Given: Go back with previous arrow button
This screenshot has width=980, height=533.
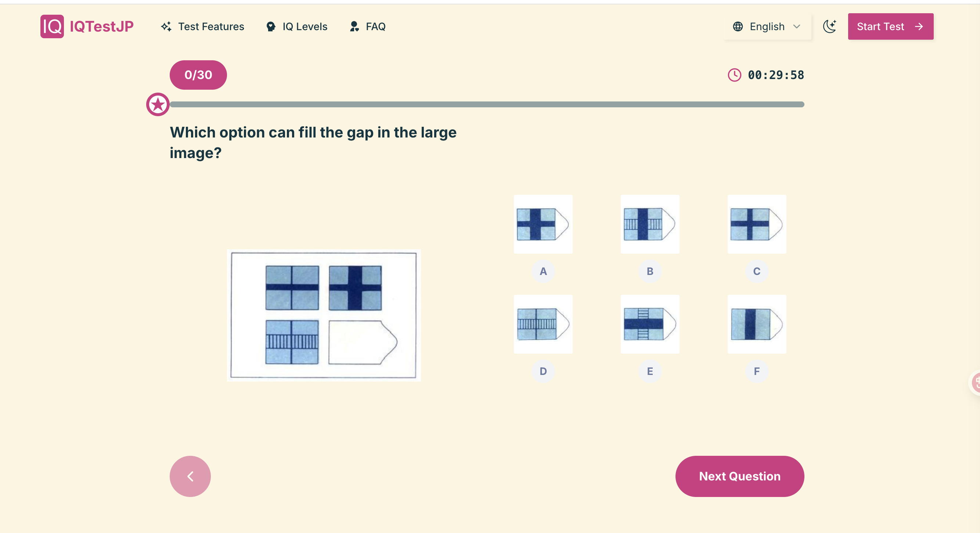Looking at the screenshot, I should [x=190, y=476].
